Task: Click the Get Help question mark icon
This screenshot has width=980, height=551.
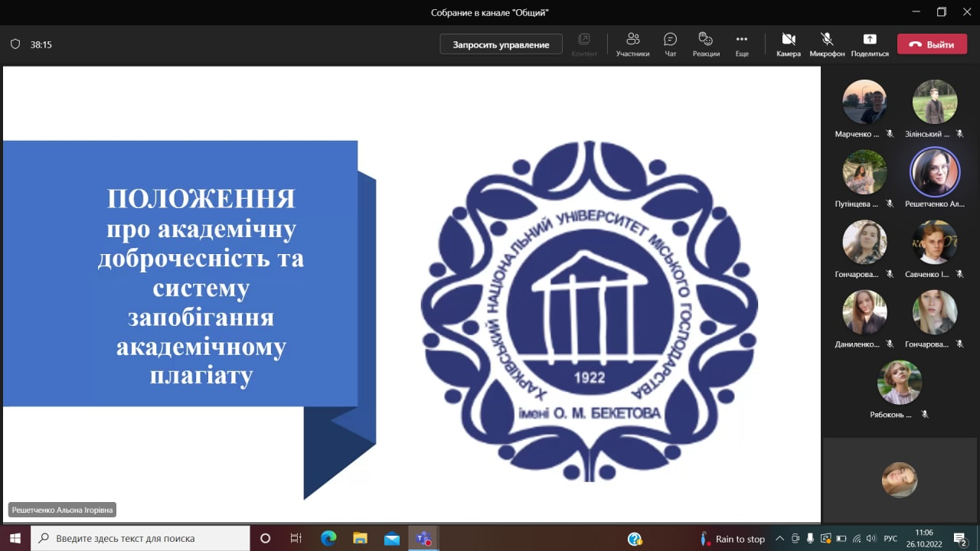Action: tap(635, 539)
